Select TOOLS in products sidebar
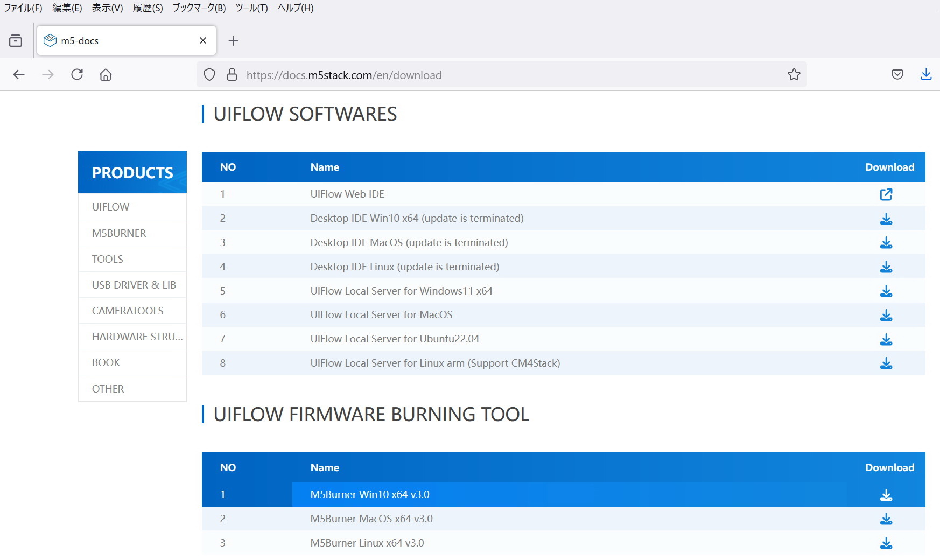The image size is (940, 560). [132, 259]
